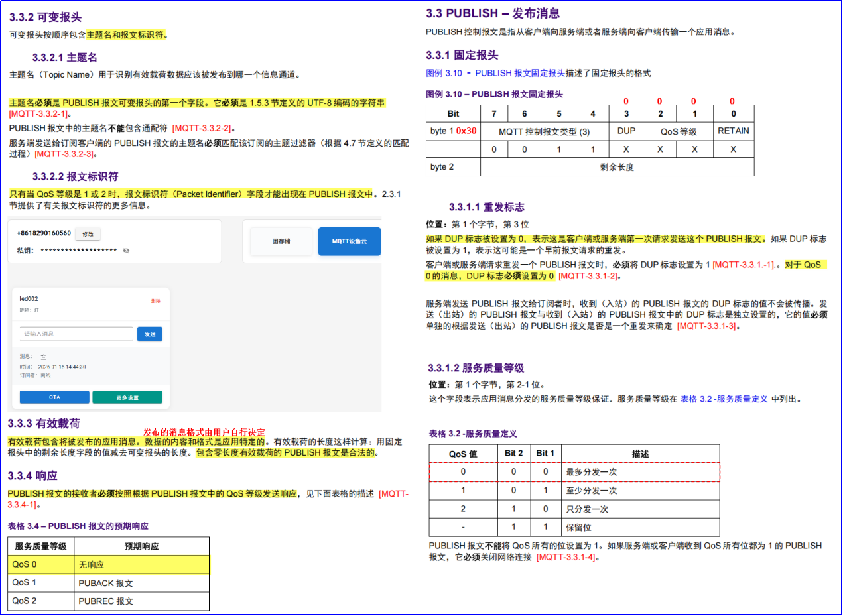
Task: Click the 3.3.2.1 主题名 heading
Action: pyautogui.click(x=65, y=58)
